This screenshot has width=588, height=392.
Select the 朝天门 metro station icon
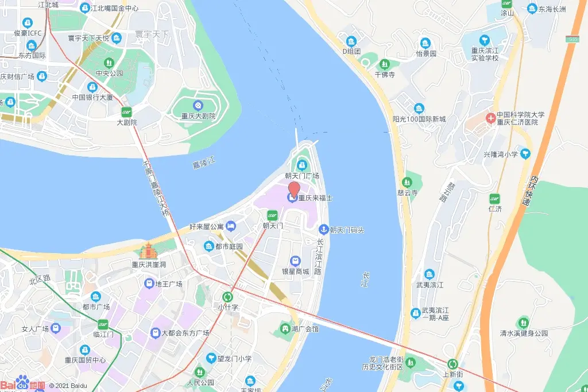273,215
